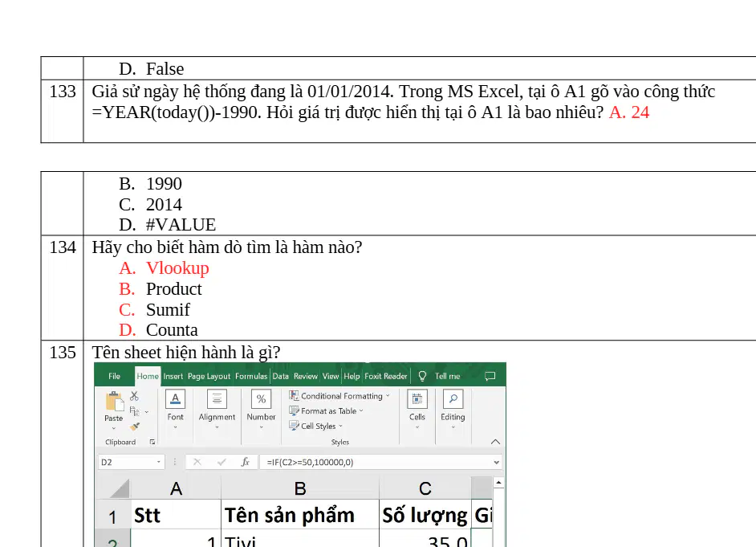756x547 pixels.
Task: Expand the formula bar chevron
Action: 497,462
